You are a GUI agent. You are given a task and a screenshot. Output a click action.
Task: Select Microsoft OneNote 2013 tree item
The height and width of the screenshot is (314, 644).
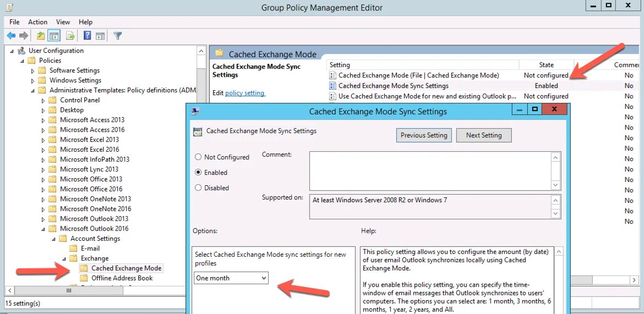click(x=95, y=199)
